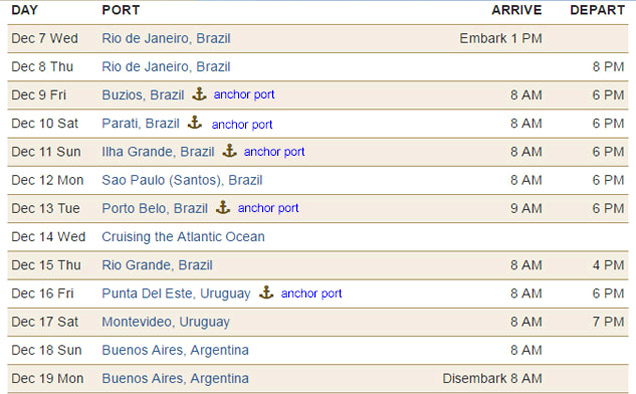Click the anchor icon next to Ilha Grande

(230, 151)
